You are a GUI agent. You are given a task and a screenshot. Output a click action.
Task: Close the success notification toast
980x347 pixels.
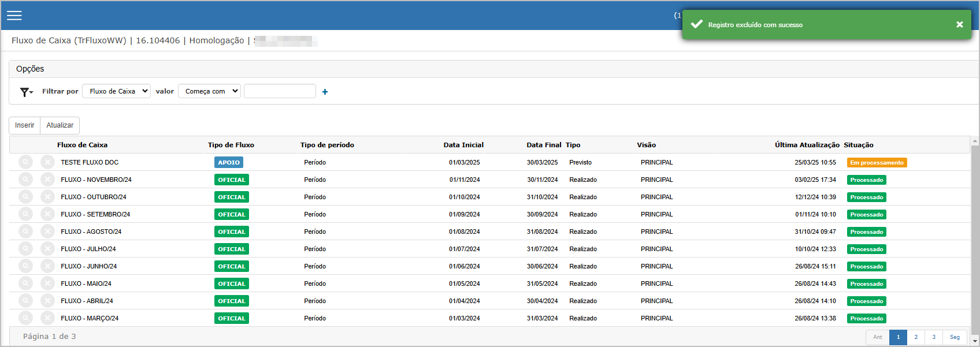click(959, 24)
